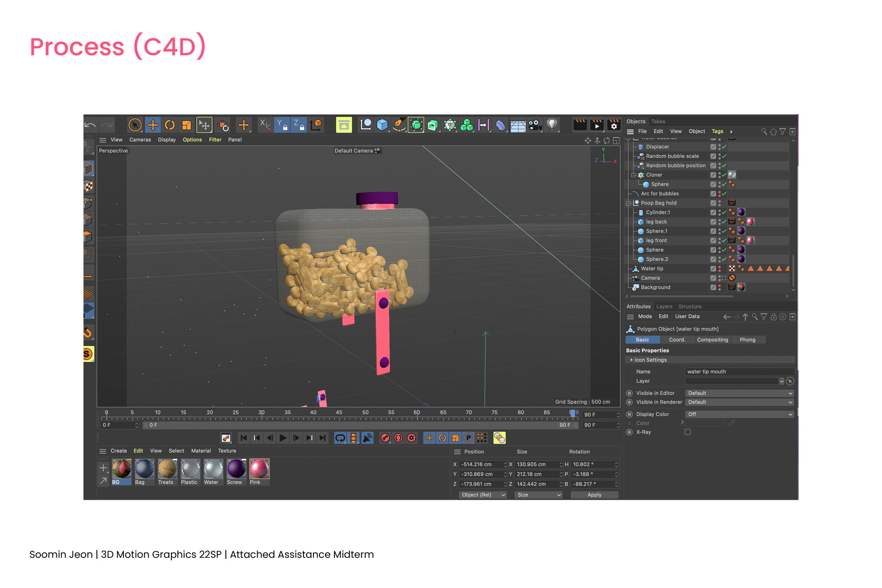Open the Display Color dropdown
The height and width of the screenshot is (588, 882).
coord(740,414)
